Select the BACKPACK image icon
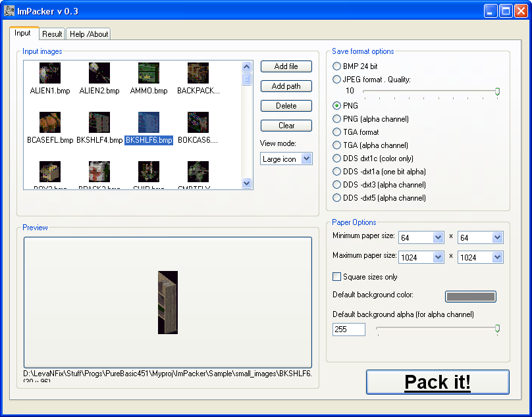 pos(198,73)
